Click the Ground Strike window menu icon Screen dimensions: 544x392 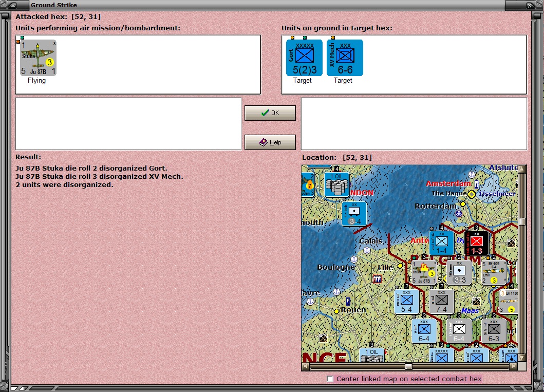[12, 5]
